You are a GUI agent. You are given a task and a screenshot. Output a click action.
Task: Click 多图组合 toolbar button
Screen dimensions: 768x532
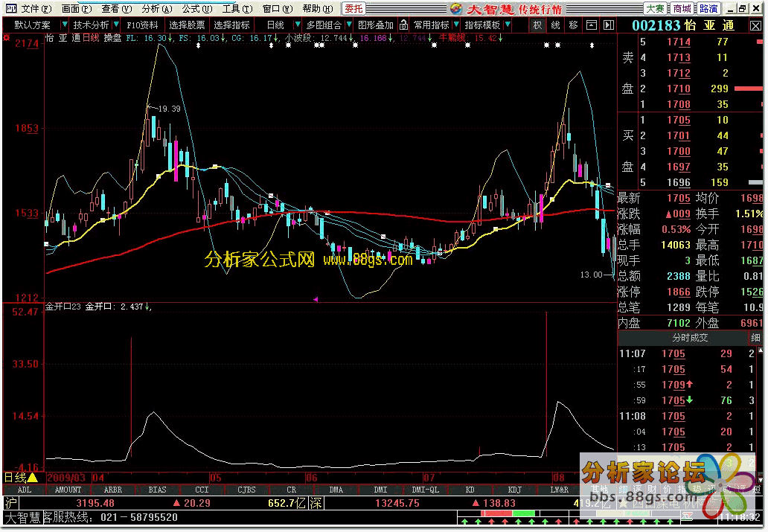324,25
